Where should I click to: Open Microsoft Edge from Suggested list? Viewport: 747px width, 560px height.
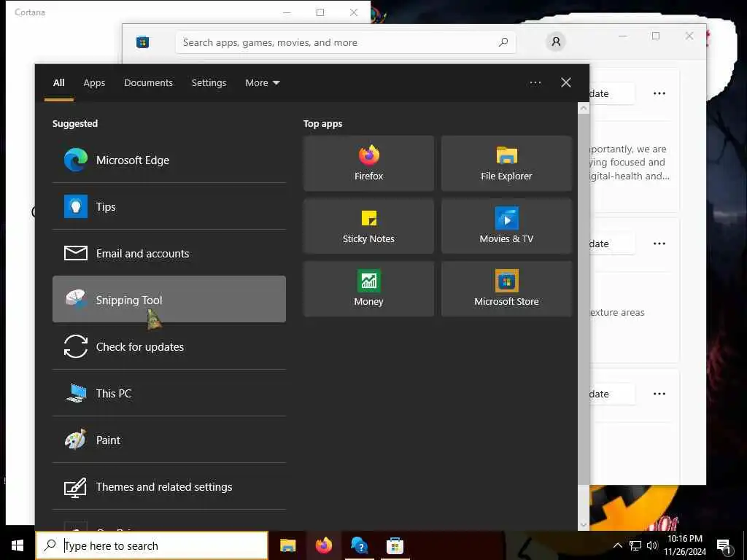point(169,160)
